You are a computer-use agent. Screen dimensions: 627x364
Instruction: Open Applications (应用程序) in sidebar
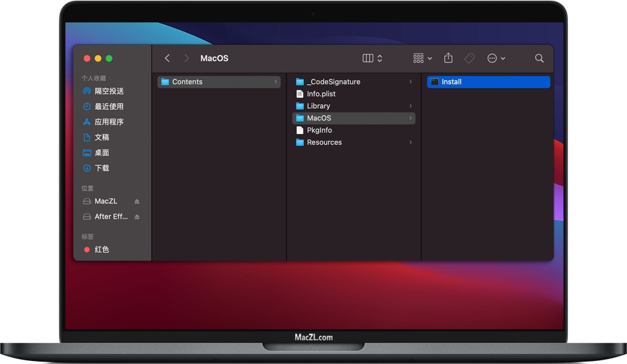click(x=109, y=122)
